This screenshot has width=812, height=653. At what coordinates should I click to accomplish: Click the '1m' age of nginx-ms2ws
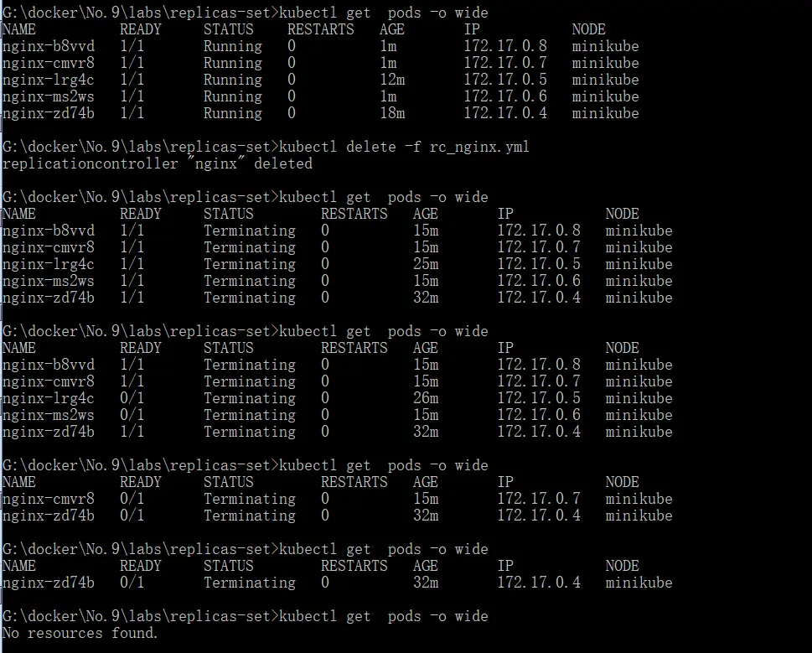388,96
